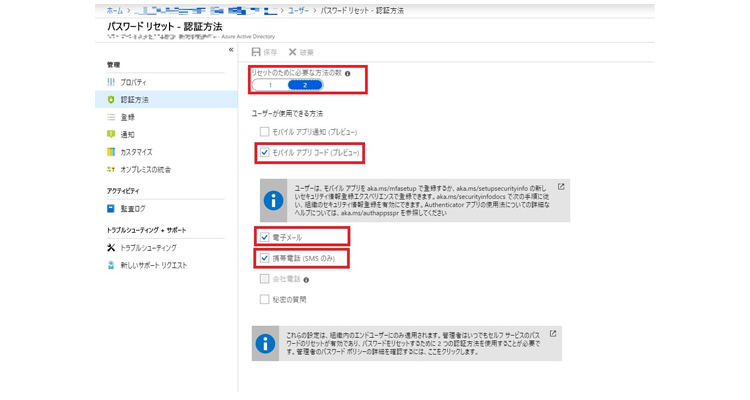Click the 保存 save button label
Screen dimensions: 750x400
[270, 52]
